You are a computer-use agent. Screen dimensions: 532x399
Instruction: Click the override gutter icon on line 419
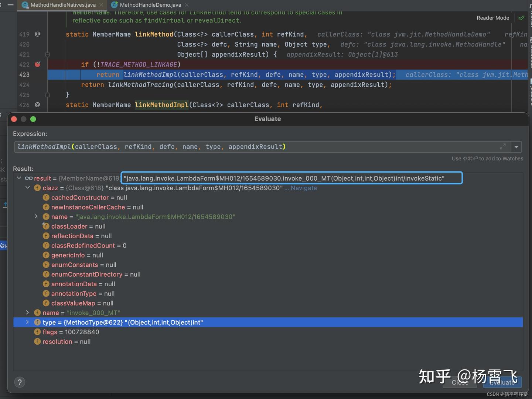(37, 34)
